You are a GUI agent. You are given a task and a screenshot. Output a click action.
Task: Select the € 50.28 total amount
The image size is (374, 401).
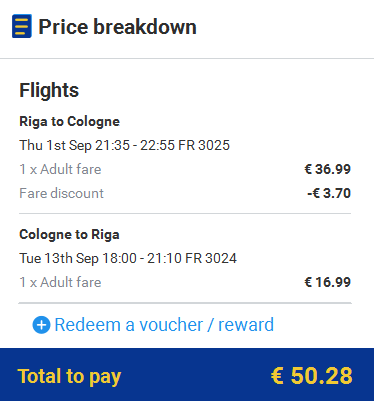pyautogui.click(x=312, y=376)
